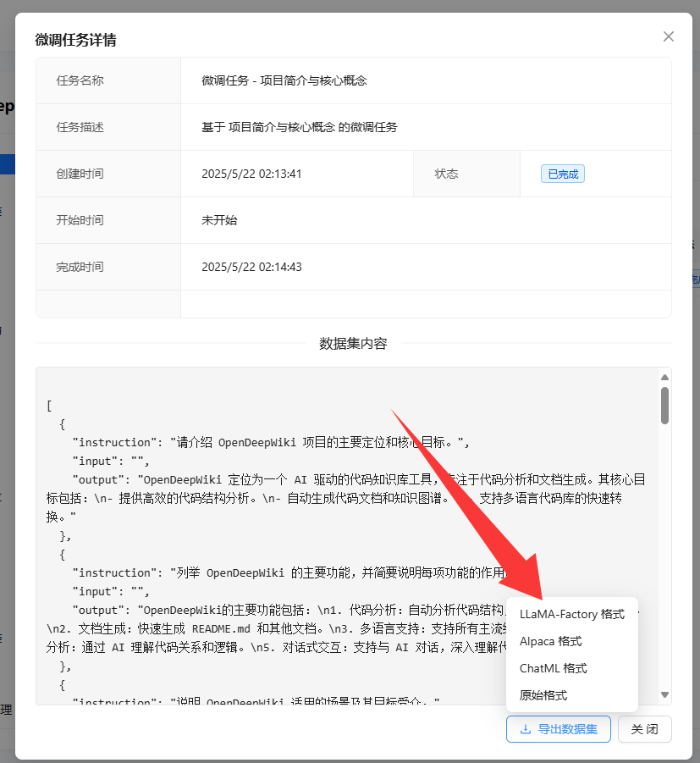Open the 导出数据集 export dropdown button
This screenshot has height=763, width=700.
(x=559, y=729)
